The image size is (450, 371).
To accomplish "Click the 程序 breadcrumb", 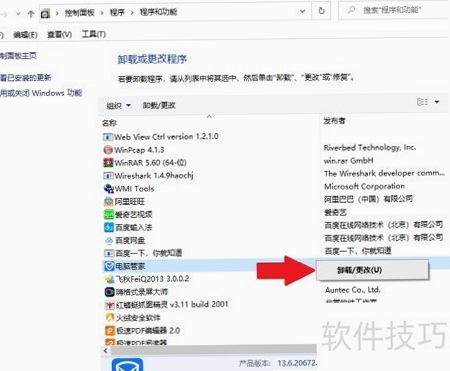I will click(x=117, y=13).
